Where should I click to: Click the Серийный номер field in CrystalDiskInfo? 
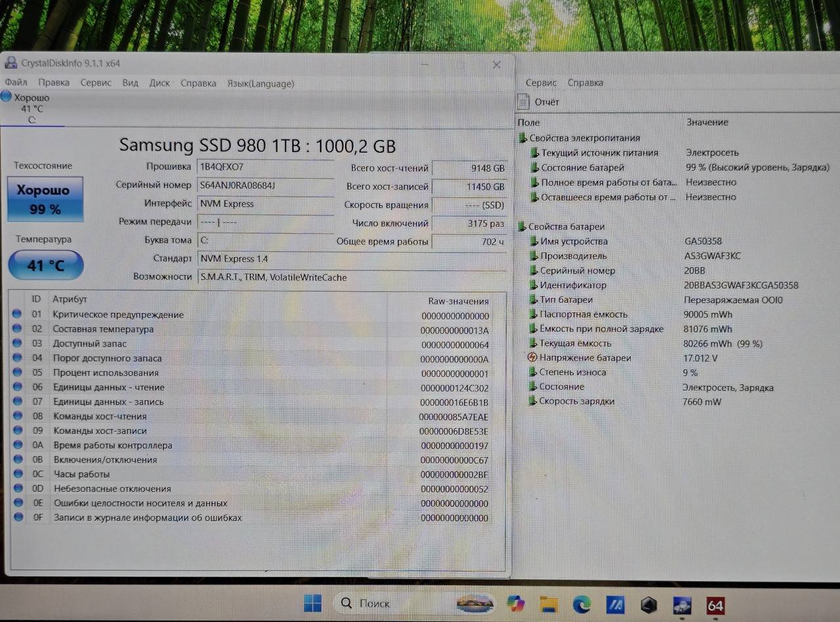tap(266, 185)
